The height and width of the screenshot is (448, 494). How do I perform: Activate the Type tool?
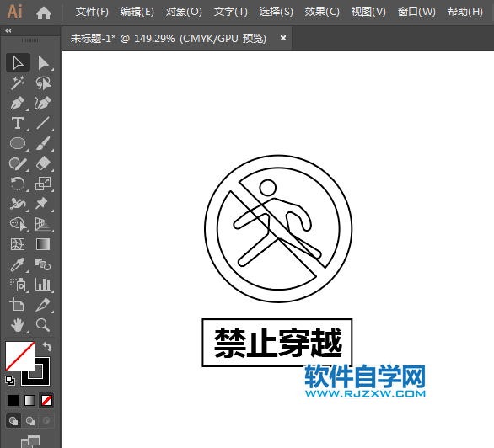click(x=18, y=123)
